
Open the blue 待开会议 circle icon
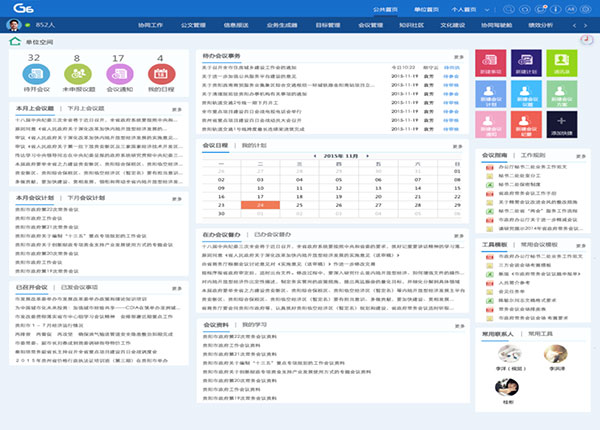pyautogui.click(x=36, y=74)
